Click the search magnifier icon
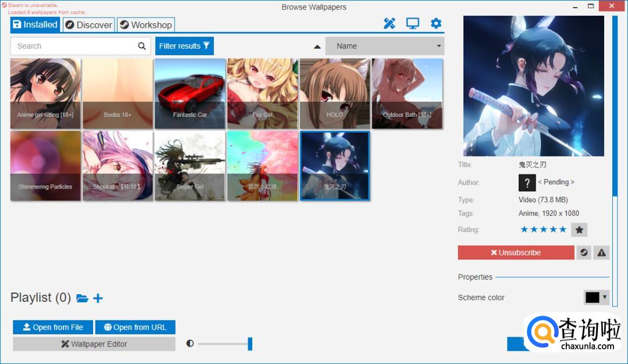628x364 pixels. pos(142,46)
